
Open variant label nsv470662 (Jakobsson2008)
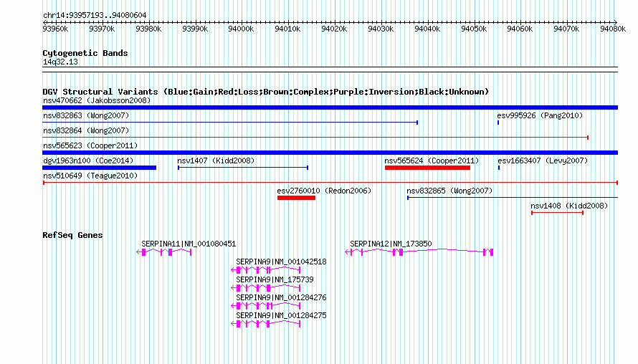click(x=97, y=100)
